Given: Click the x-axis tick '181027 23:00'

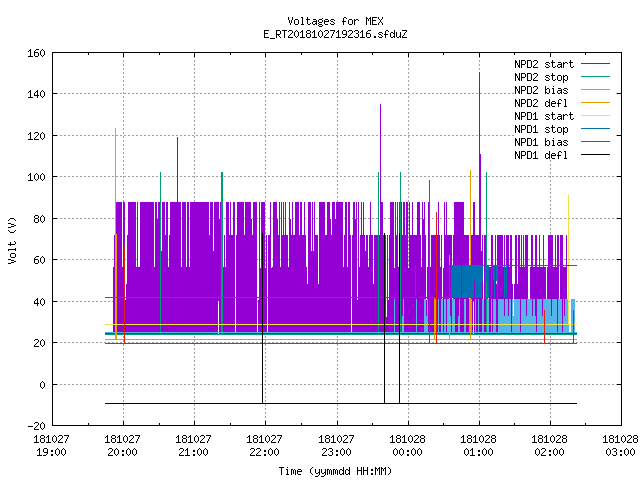Looking at the screenshot, I should (336, 446).
